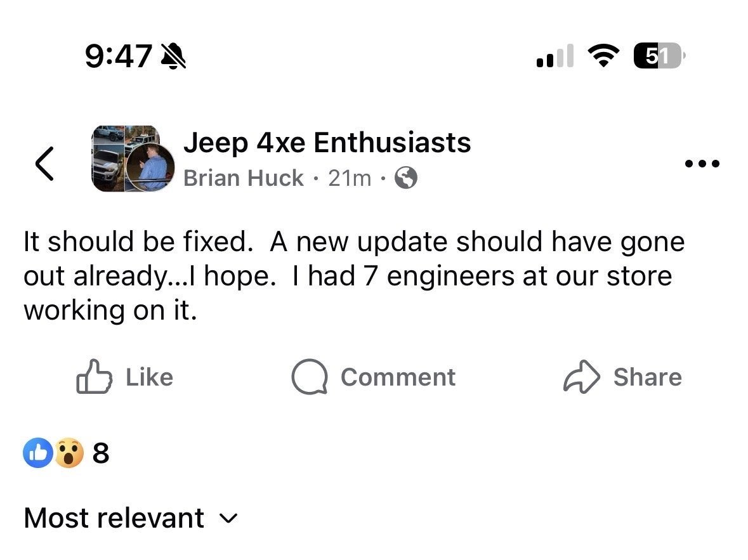Tap the 21m post timestamp
The image size is (748, 560).
point(350,179)
